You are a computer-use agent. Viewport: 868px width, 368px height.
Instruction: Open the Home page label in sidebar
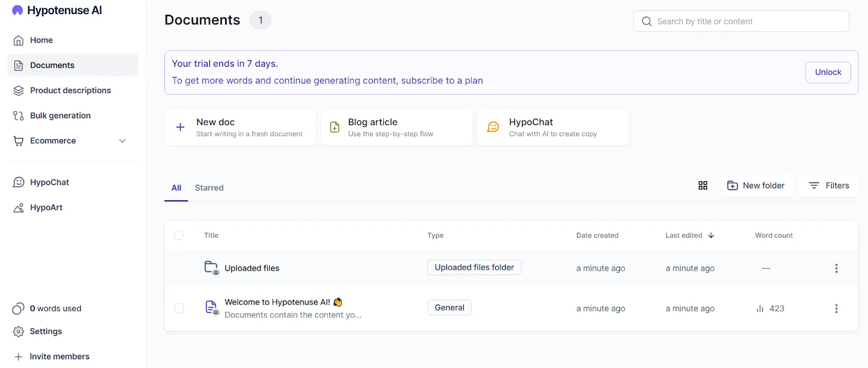pos(41,40)
